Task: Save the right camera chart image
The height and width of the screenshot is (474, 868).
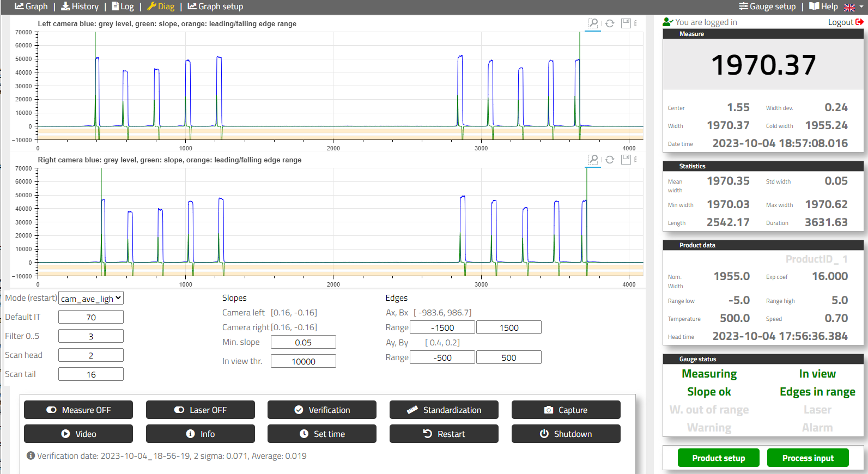Action: click(x=626, y=159)
